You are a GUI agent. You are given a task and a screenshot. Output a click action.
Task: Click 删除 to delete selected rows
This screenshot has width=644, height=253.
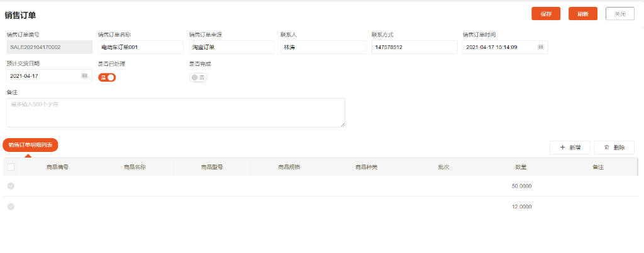coord(614,148)
